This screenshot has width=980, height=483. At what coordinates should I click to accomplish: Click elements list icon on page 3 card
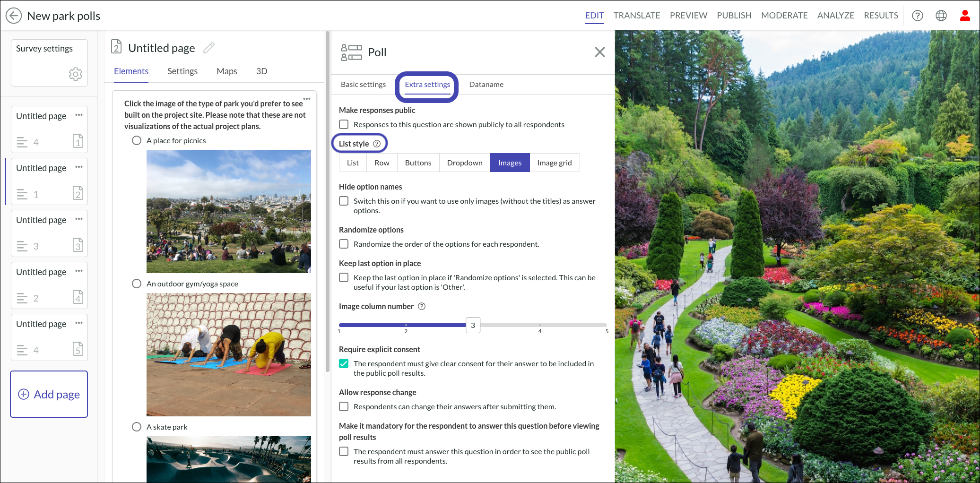click(22, 246)
